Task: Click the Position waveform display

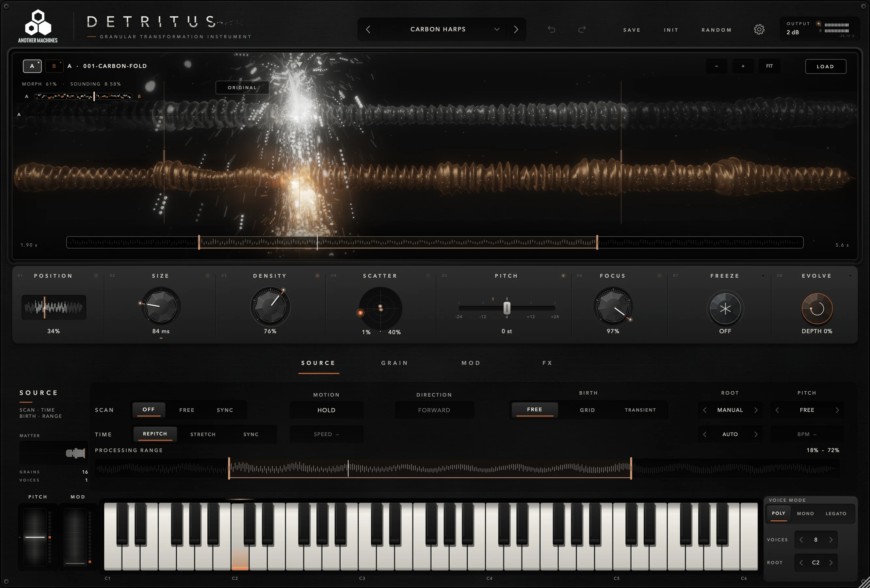Action: (x=54, y=307)
